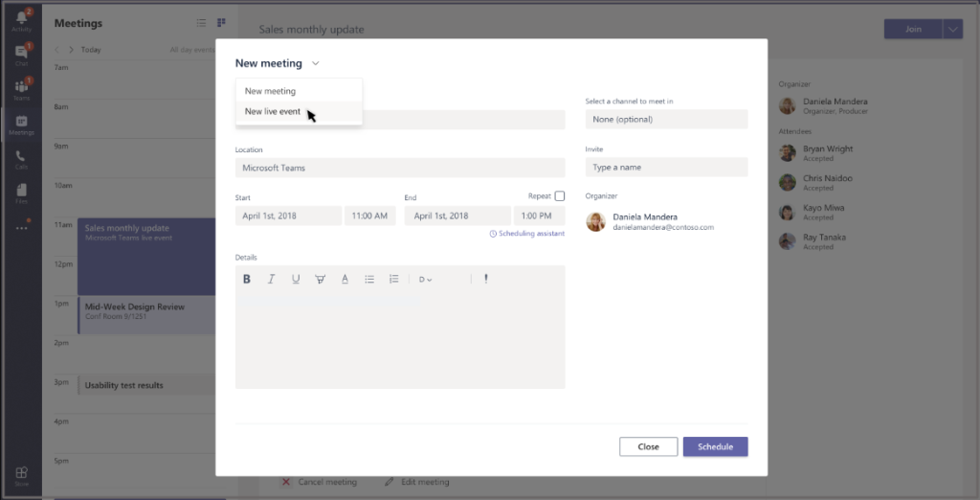Click the Invite name input field
The image size is (980, 500).
coord(666,168)
